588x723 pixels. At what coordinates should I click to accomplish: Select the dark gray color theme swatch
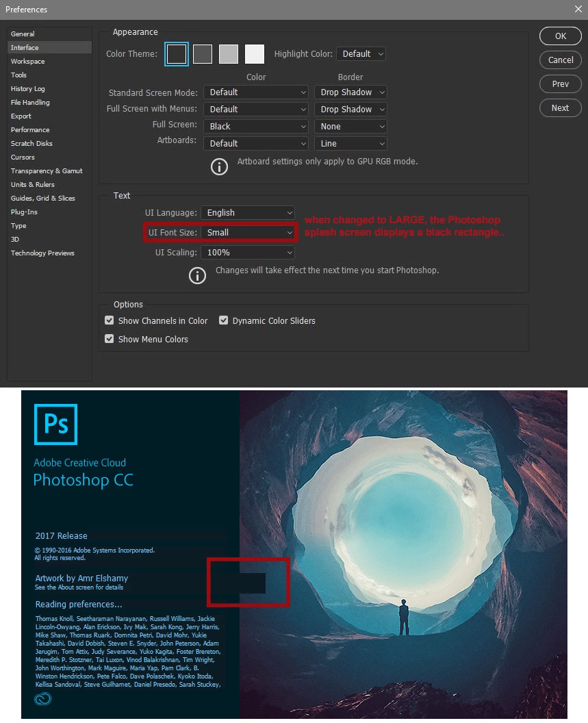[x=203, y=54]
